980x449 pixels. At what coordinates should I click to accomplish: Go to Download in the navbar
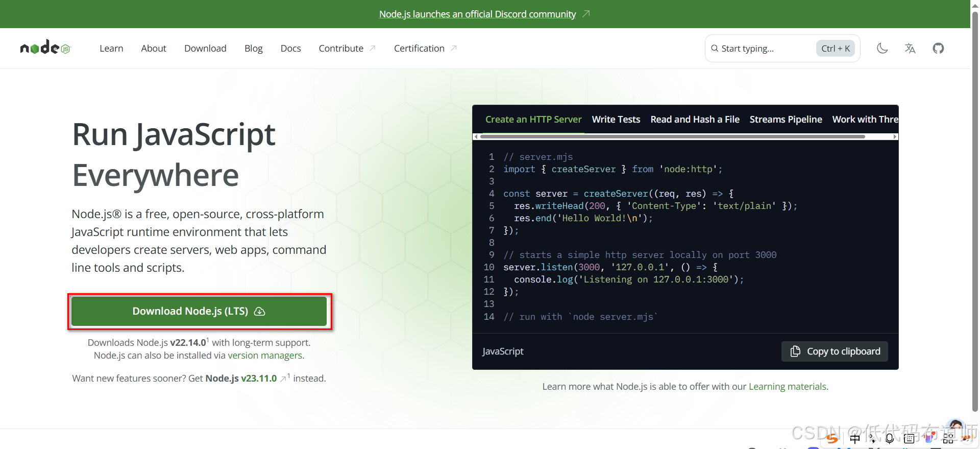205,49
